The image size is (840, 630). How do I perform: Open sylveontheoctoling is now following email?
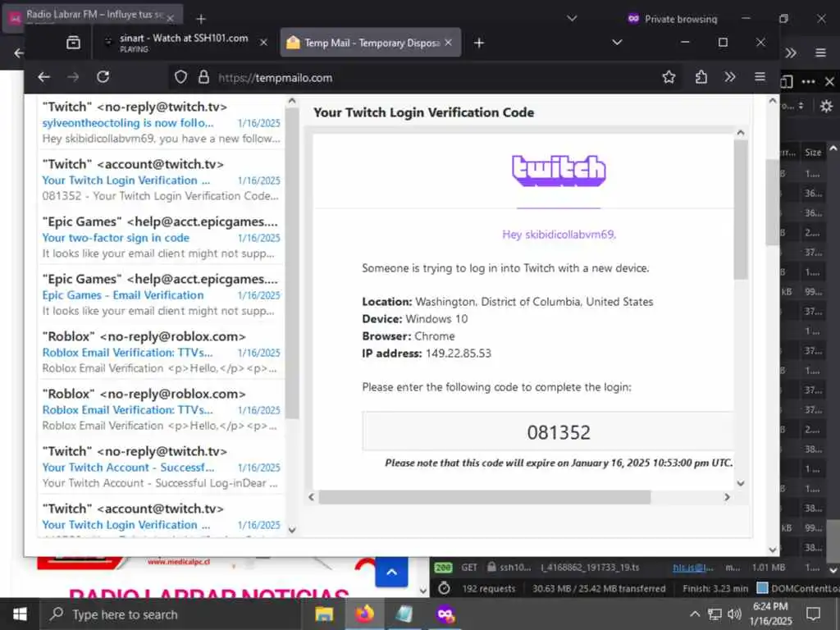(161, 123)
